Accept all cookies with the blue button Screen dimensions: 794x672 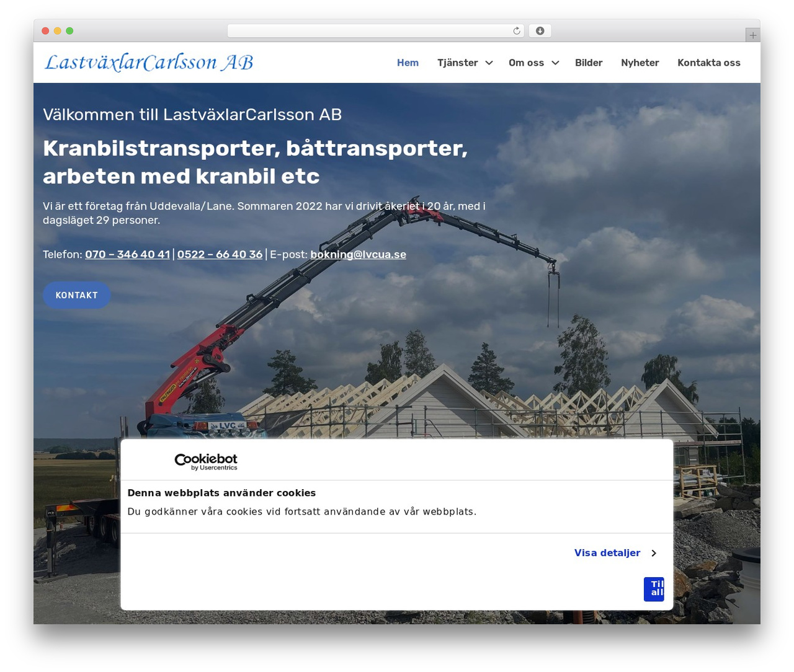pos(654,589)
